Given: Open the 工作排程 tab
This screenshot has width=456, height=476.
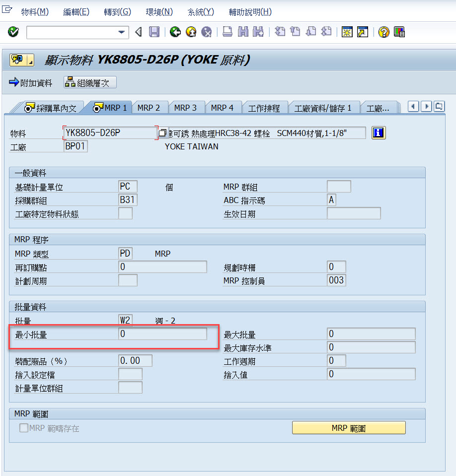Looking at the screenshot, I should click(264, 108).
